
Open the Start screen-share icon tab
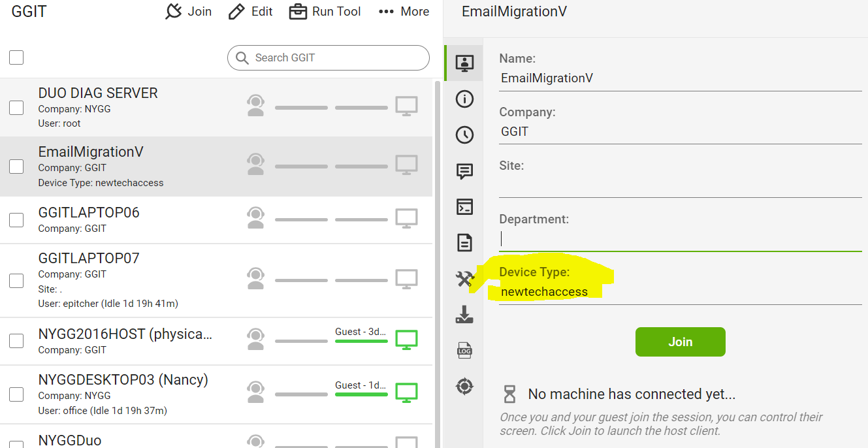click(464, 63)
